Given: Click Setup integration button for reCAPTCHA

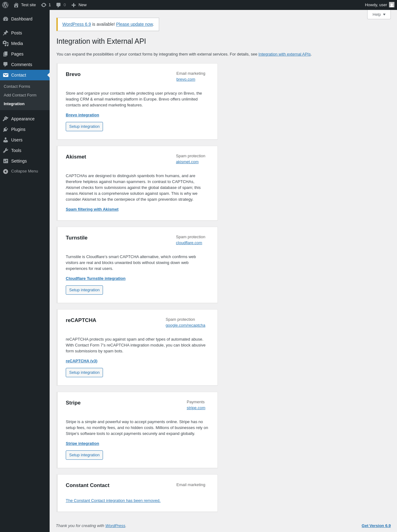Looking at the screenshot, I should click(84, 373).
